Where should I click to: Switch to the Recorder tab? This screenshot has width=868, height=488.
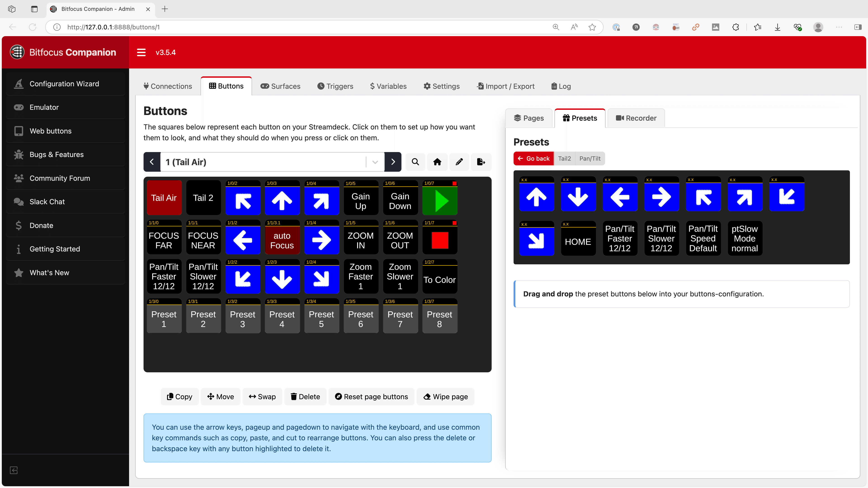point(636,118)
